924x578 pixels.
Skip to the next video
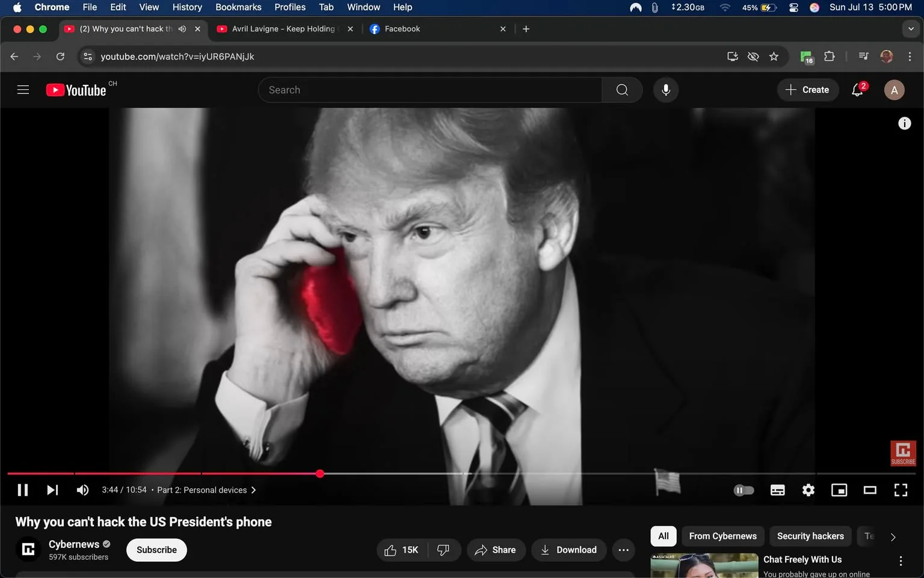[52, 490]
